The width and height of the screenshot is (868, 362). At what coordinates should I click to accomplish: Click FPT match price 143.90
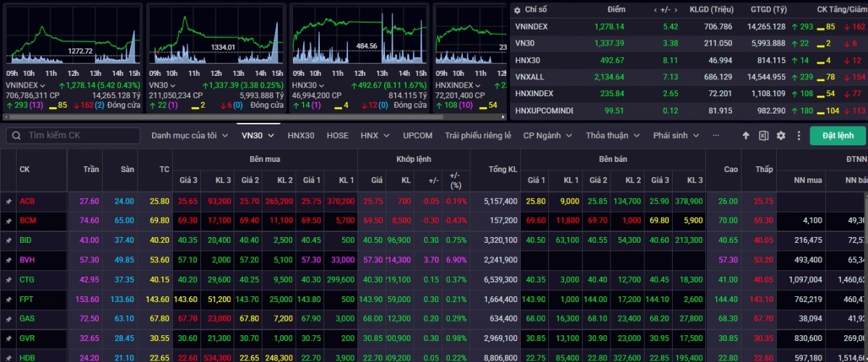click(x=373, y=298)
